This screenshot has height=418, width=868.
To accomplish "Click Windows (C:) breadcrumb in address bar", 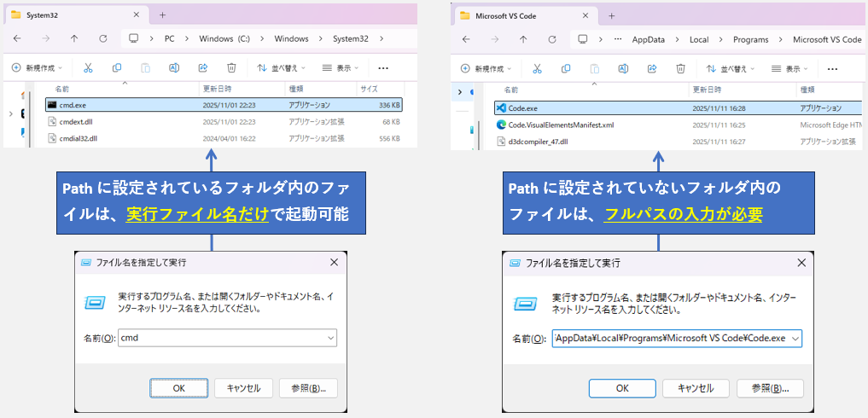I will [x=224, y=38].
